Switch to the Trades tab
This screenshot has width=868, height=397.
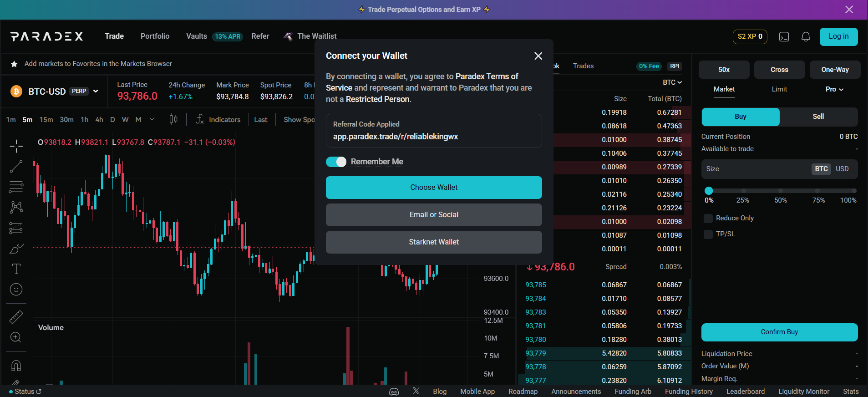point(583,66)
